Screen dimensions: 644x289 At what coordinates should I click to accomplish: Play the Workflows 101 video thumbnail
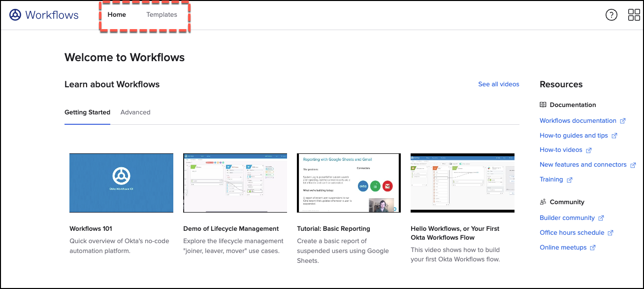point(121,182)
